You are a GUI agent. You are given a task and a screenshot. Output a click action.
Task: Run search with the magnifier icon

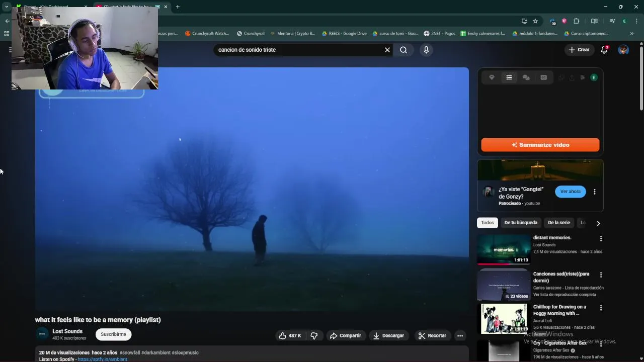point(404,50)
